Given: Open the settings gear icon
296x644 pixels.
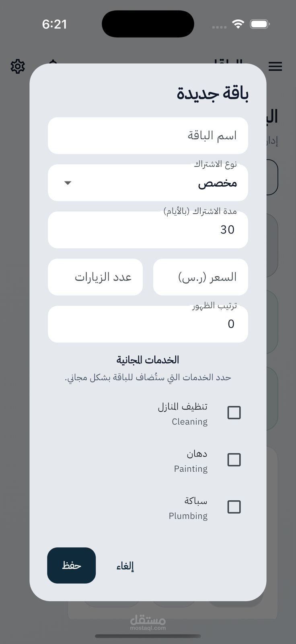Looking at the screenshot, I should click(x=18, y=66).
